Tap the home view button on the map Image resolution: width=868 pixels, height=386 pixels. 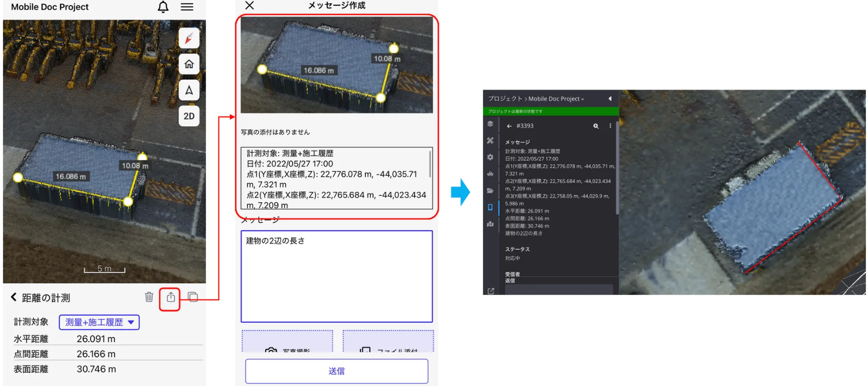(189, 64)
